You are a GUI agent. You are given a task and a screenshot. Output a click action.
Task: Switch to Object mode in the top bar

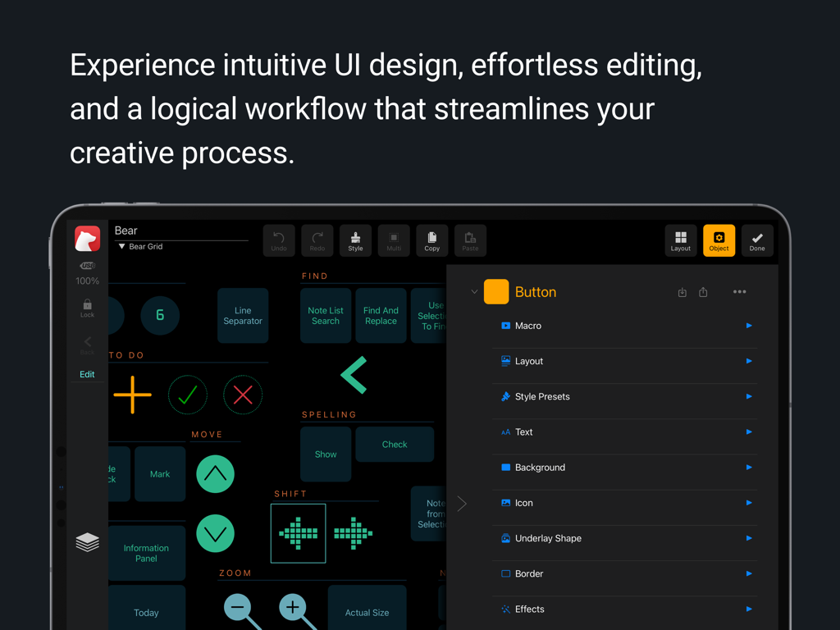point(719,240)
